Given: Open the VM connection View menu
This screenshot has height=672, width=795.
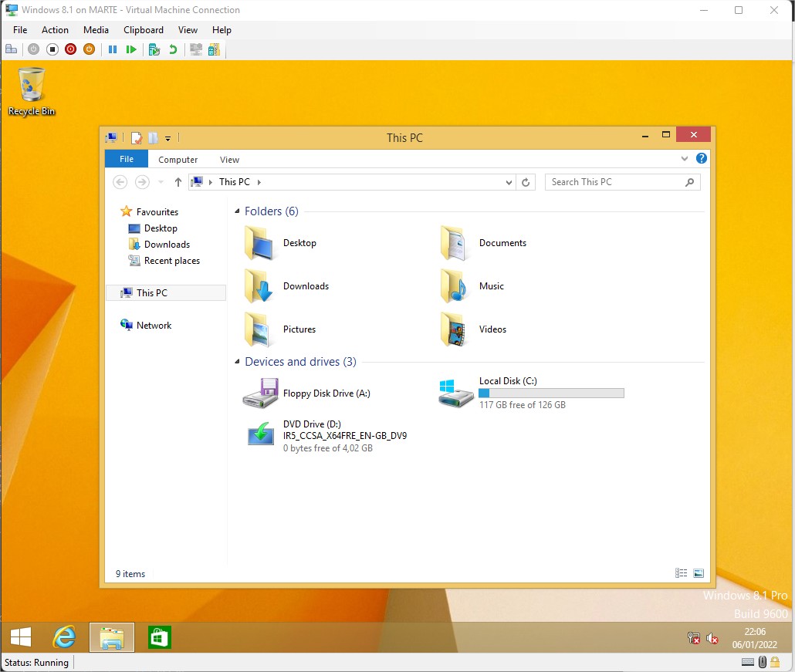Looking at the screenshot, I should click(188, 30).
